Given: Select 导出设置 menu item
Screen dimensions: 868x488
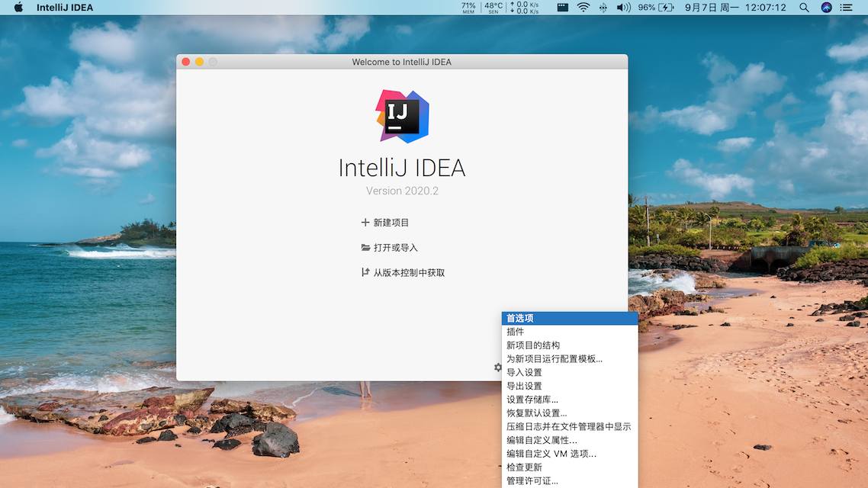Looking at the screenshot, I should (x=570, y=386).
